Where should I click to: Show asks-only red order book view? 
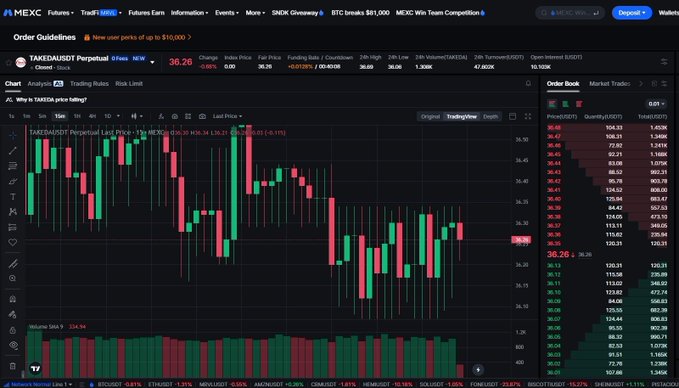(x=579, y=104)
